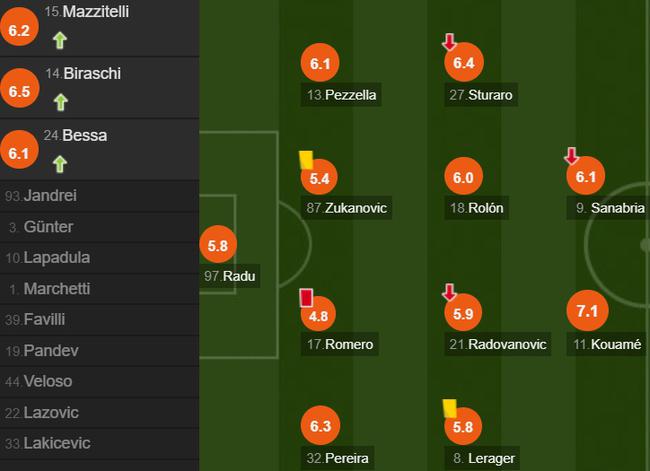
Task: Click Romero's red card icon
Action: 306,298
